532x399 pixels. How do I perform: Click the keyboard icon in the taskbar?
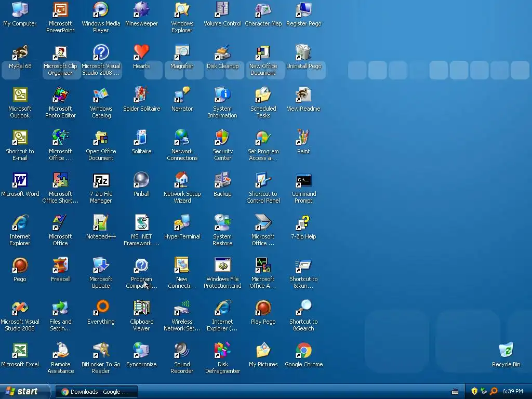coord(455,392)
